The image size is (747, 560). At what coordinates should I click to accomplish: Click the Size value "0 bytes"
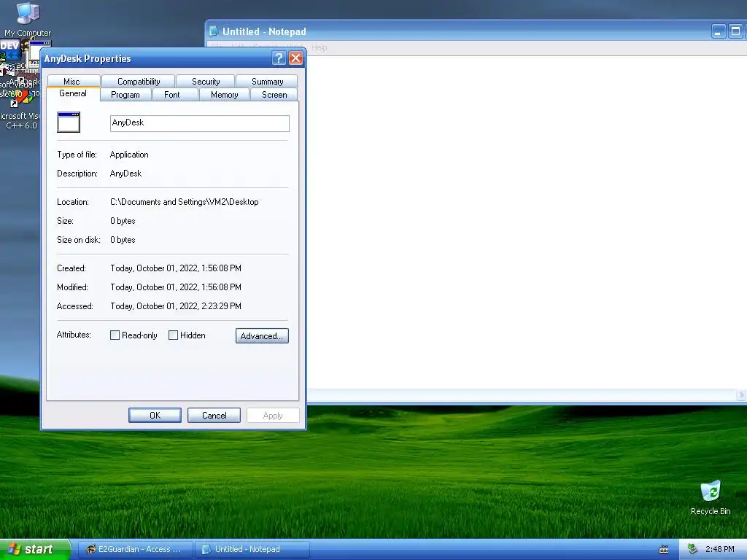123,221
